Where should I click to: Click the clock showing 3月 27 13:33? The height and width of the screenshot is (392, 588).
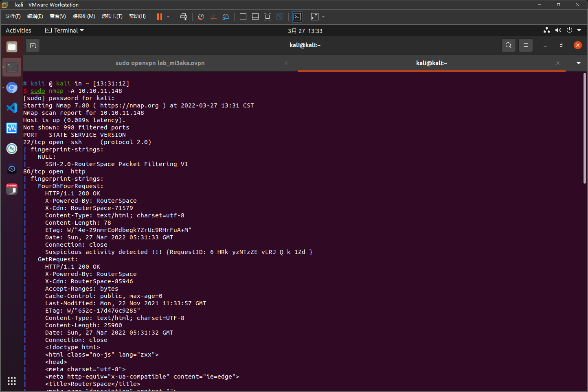coord(305,31)
